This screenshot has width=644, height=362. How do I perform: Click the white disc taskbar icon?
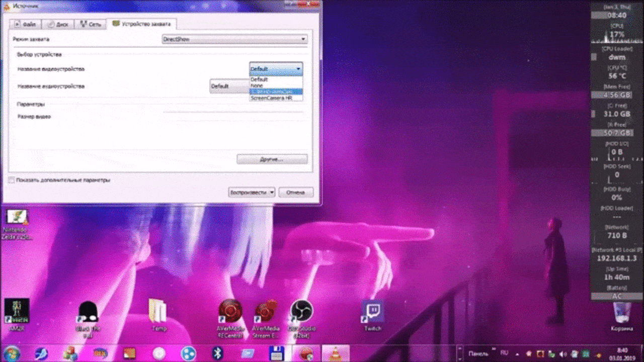(x=159, y=353)
